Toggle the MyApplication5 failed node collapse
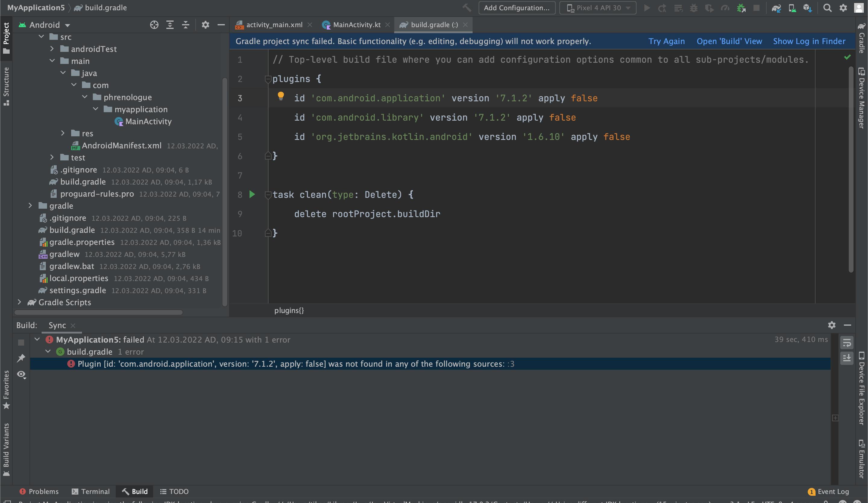868x503 pixels. pos(38,340)
